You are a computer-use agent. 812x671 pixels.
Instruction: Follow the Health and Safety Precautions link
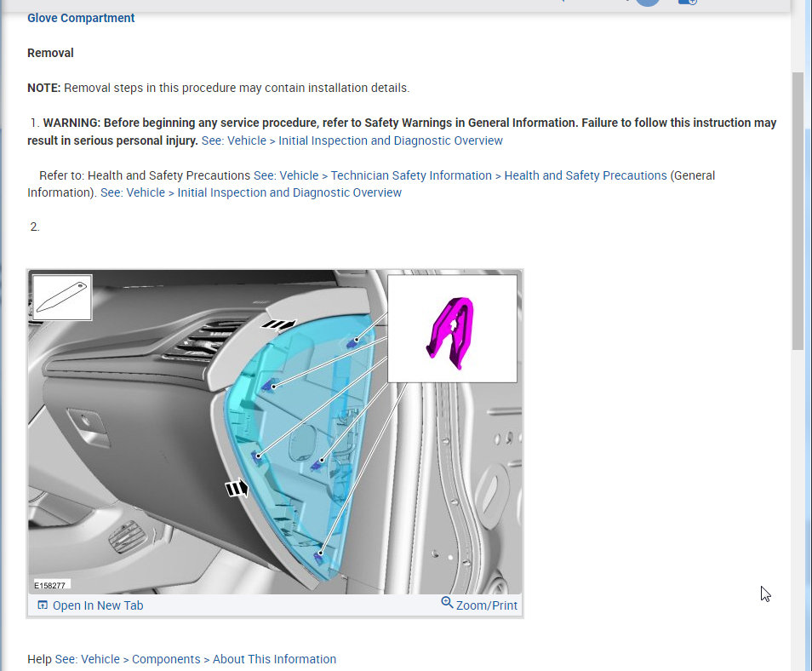(586, 175)
